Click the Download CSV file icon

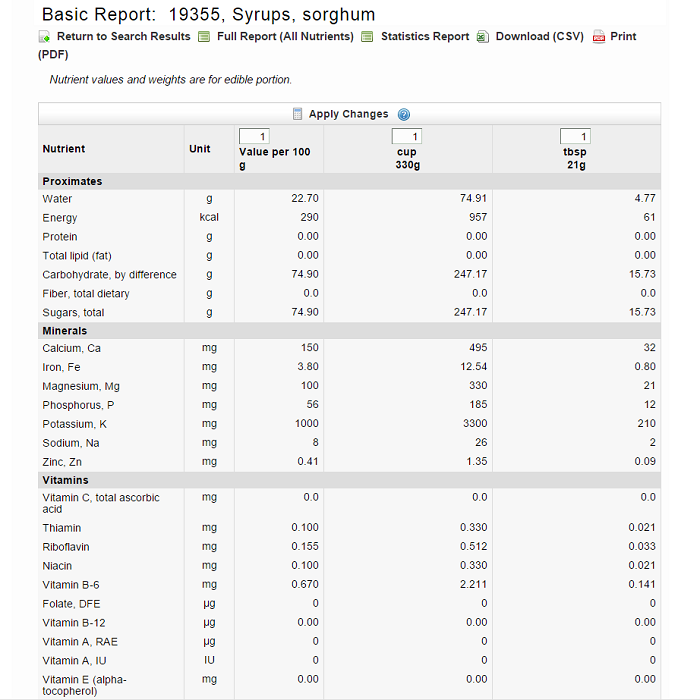point(483,37)
